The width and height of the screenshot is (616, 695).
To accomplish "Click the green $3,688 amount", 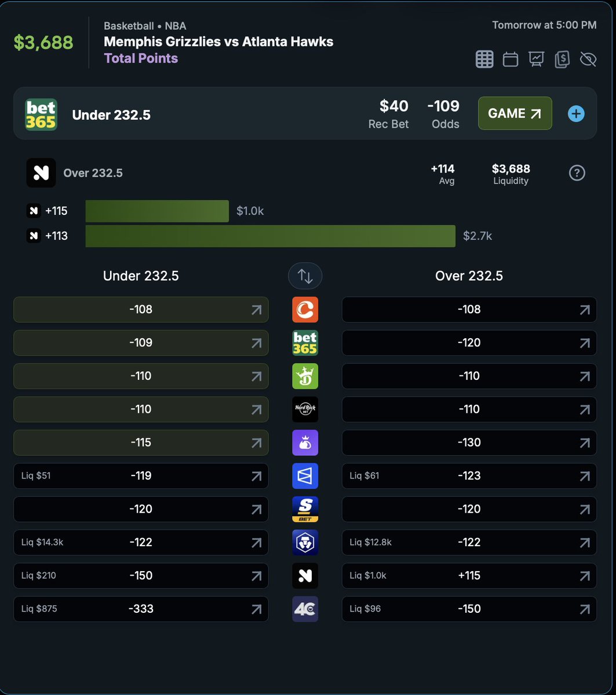I will point(43,42).
